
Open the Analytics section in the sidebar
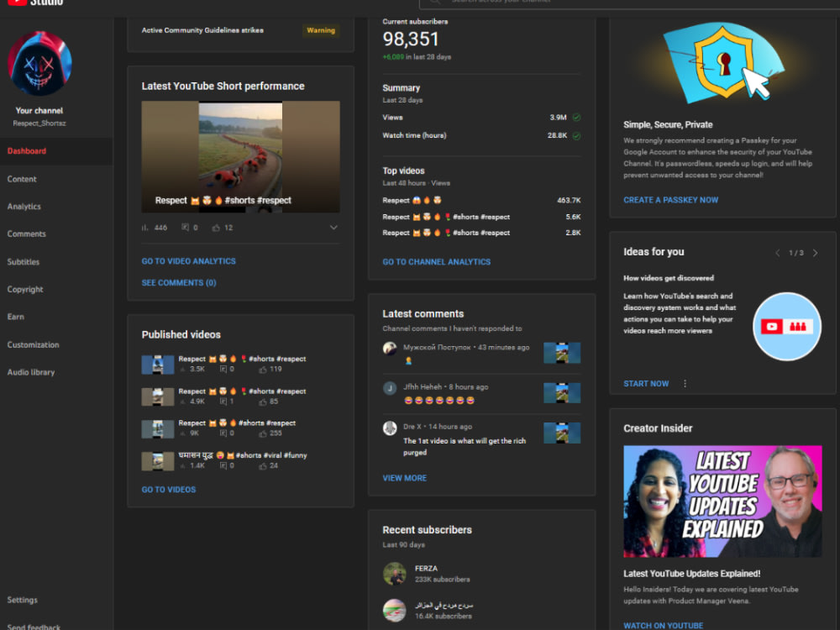click(25, 206)
